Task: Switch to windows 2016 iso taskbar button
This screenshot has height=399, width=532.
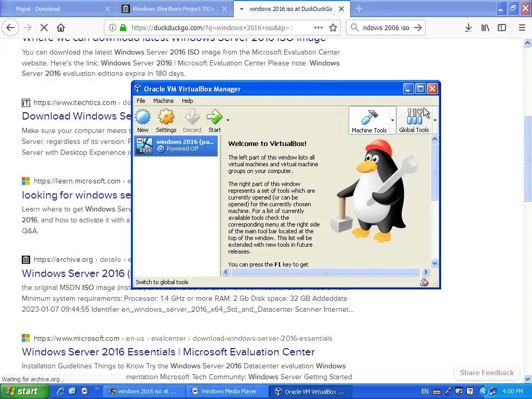Action: [143, 391]
